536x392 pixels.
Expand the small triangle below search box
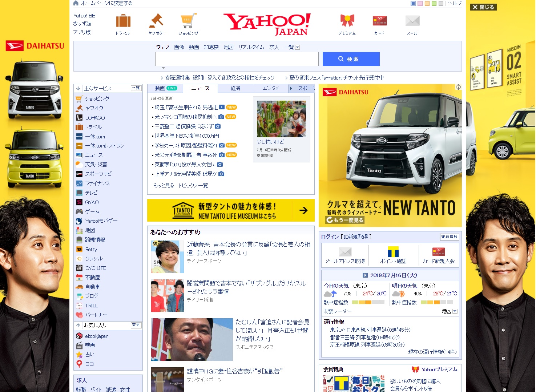tap(163, 68)
